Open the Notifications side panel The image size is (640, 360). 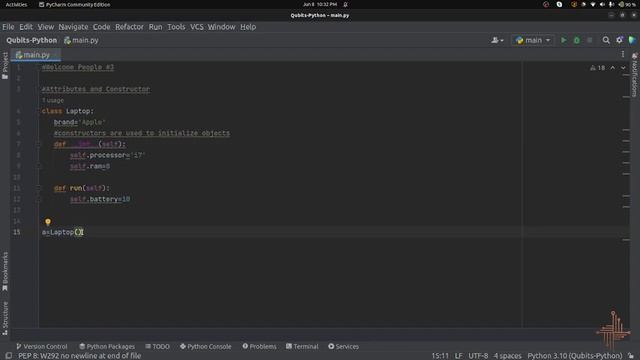[635, 76]
